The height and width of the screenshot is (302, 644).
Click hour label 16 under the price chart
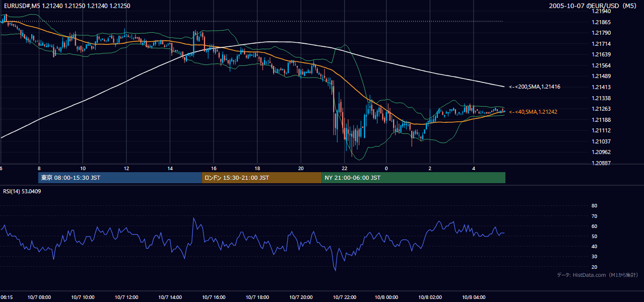(x=214, y=168)
